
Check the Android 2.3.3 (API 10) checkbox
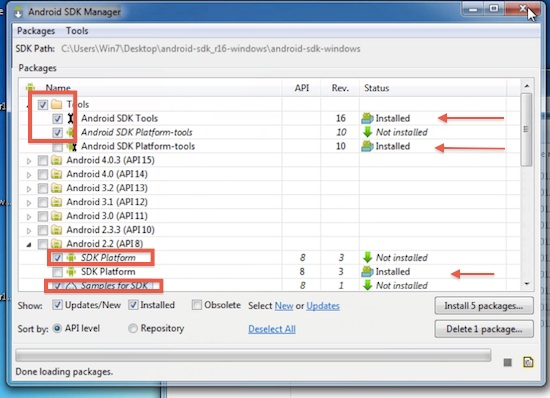coord(43,230)
